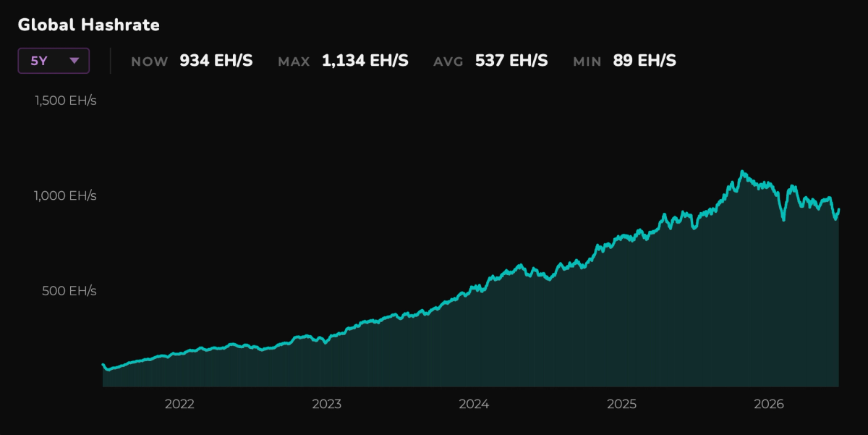This screenshot has width=868, height=435.
Task: Select the MAX value 1,134 EH/S
Action: coord(365,61)
